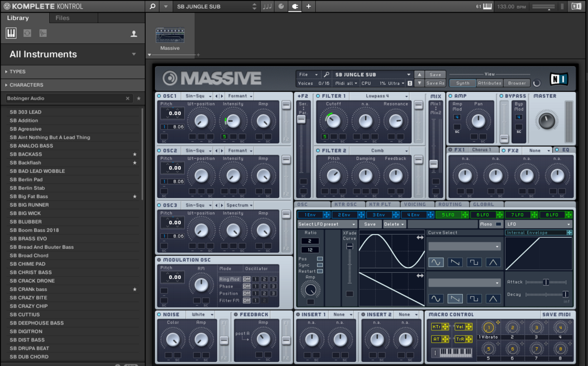Open the Select LFO preset dropdown
The image size is (588, 366).
click(x=326, y=224)
